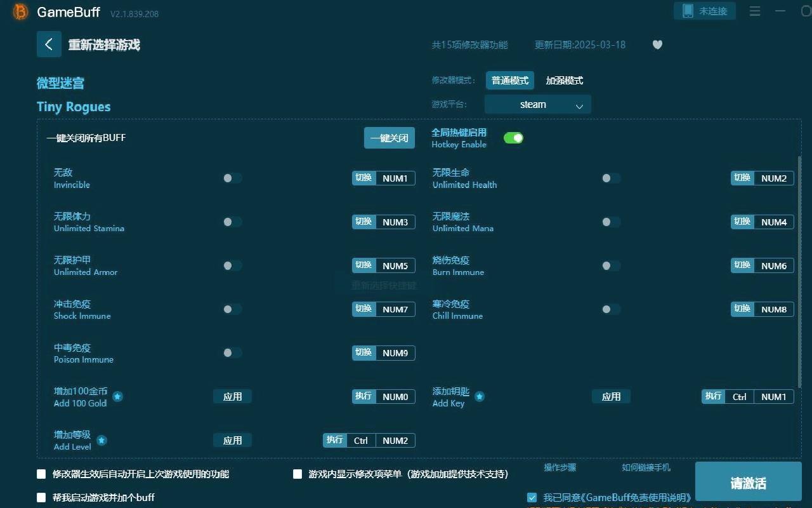Check auto-enable last used functions checkbox
812x508 pixels.
(x=42, y=474)
